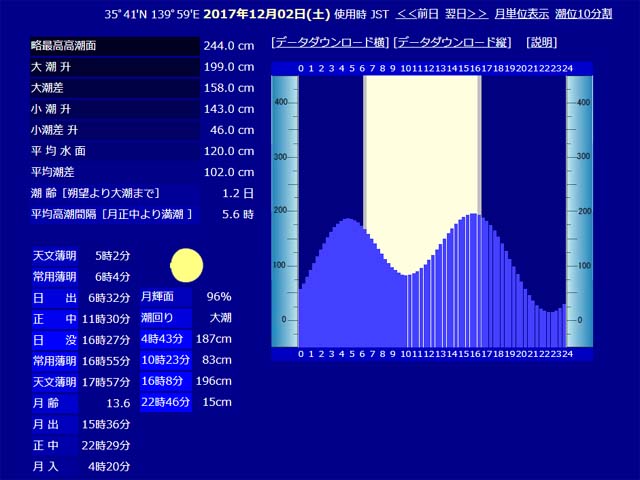Screen dimensions: 640x480
Task: Click the 120.0 cm value
Action: [229, 151]
